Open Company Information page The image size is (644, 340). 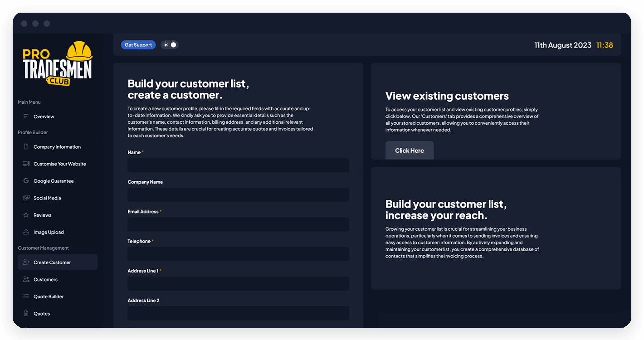click(58, 147)
